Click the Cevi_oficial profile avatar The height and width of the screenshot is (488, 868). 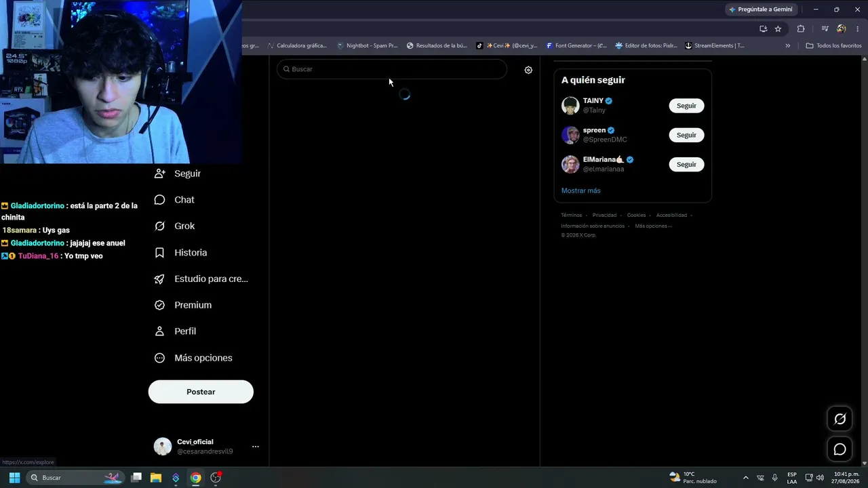click(x=163, y=447)
